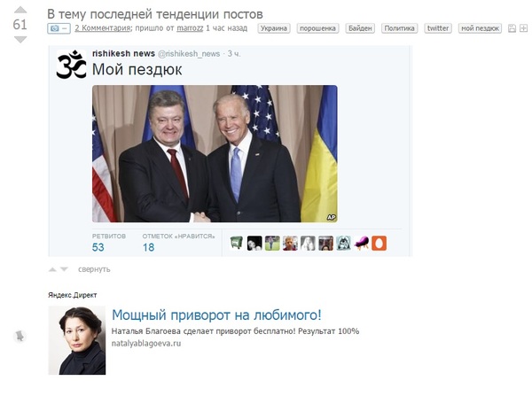The height and width of the screenshot is (396, 532).
Task: Click the pin icon beside the ad
Action: click(x=20, y=336)
